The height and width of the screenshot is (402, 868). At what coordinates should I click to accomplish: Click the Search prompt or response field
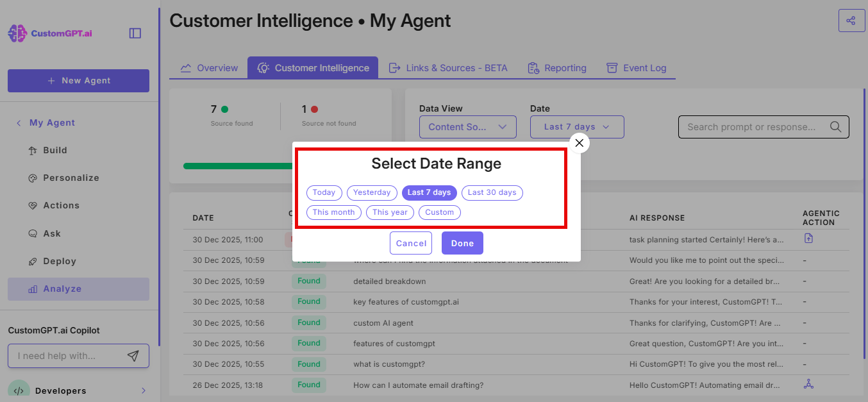pyautogui.click(x=764, y=127)
